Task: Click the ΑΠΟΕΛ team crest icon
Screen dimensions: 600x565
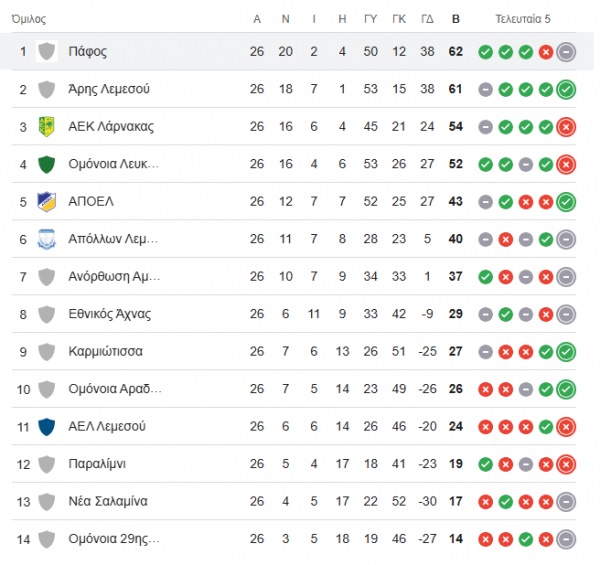Action: (x=47, y=202)
